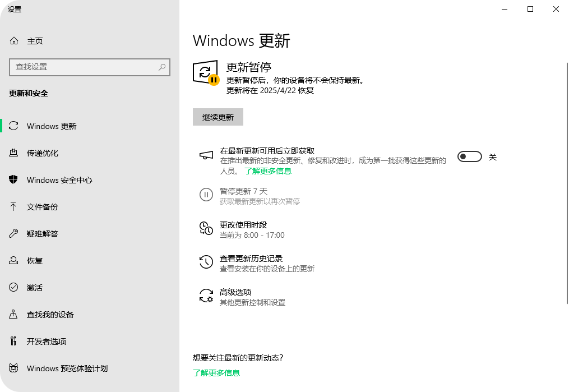Click the upward arrow icon for 文件备份
The width and height of the screenshot is (569, 392).
tap(13, 206)
